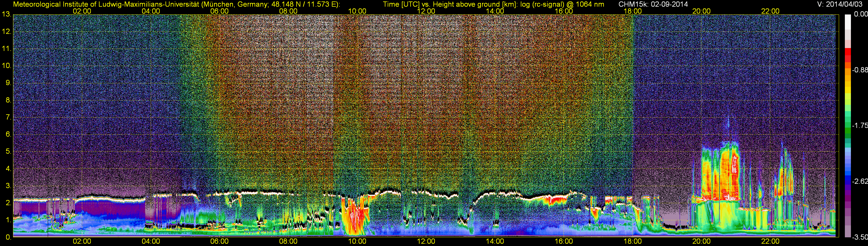Click height axis label "12."
Screen dimensions: 868x246
[7, 32]
